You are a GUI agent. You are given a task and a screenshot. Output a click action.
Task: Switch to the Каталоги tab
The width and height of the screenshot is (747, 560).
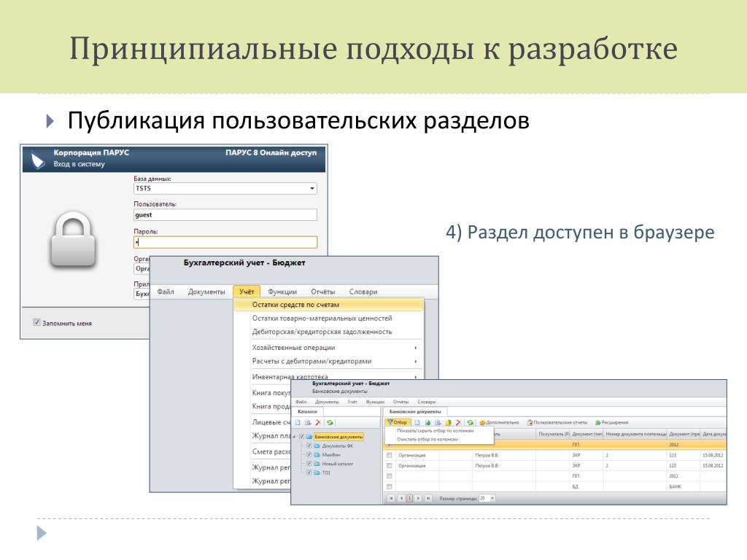pos(307,411)
